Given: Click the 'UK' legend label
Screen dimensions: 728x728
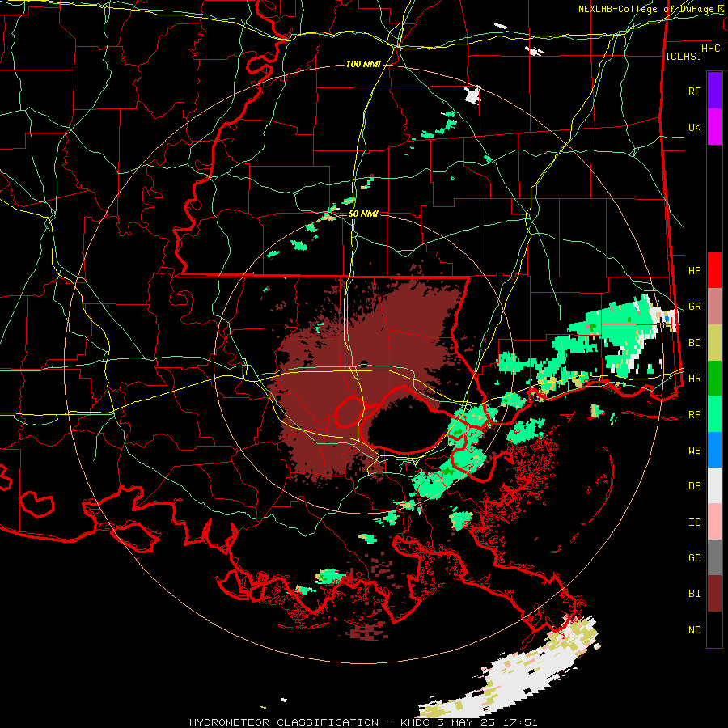Looking at the screenshot, I should click(694, 128).
